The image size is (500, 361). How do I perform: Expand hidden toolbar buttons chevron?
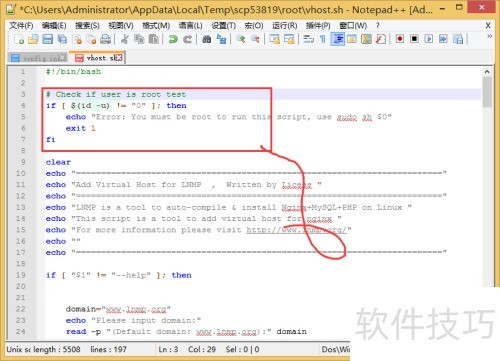tap(489, 36)
